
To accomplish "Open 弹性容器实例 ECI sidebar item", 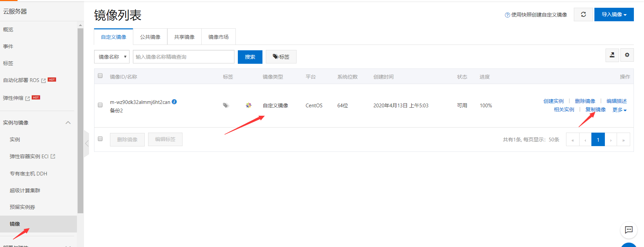I will click(29, 156).
